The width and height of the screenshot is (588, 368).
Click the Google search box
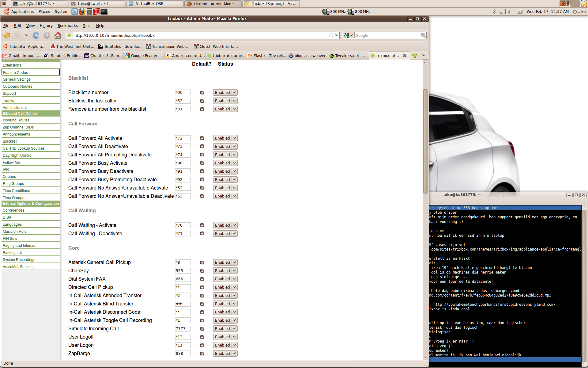387,35
